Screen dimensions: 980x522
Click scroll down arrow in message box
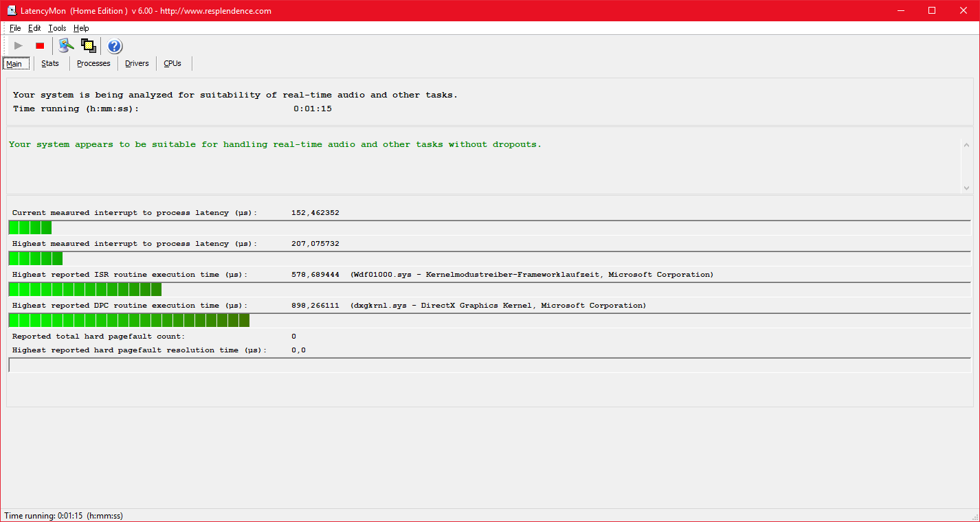pyautogui.click(x=967, y=188)
